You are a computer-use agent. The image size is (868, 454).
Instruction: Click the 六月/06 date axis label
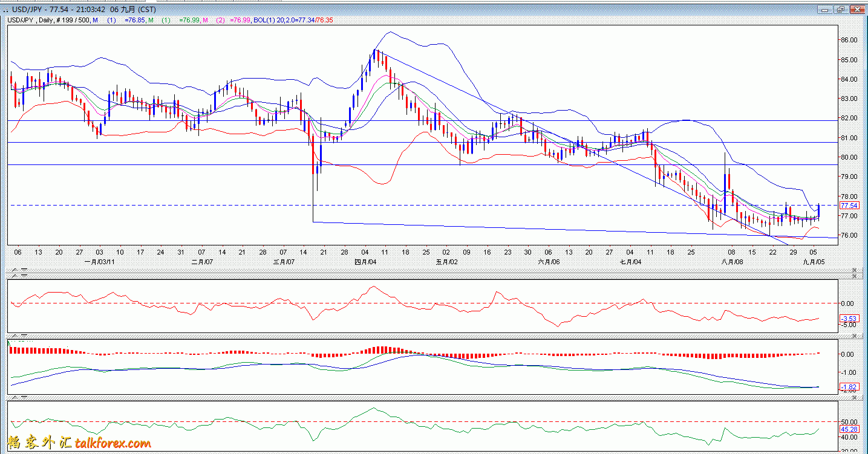pyautogui.click(x=549, y=262)
